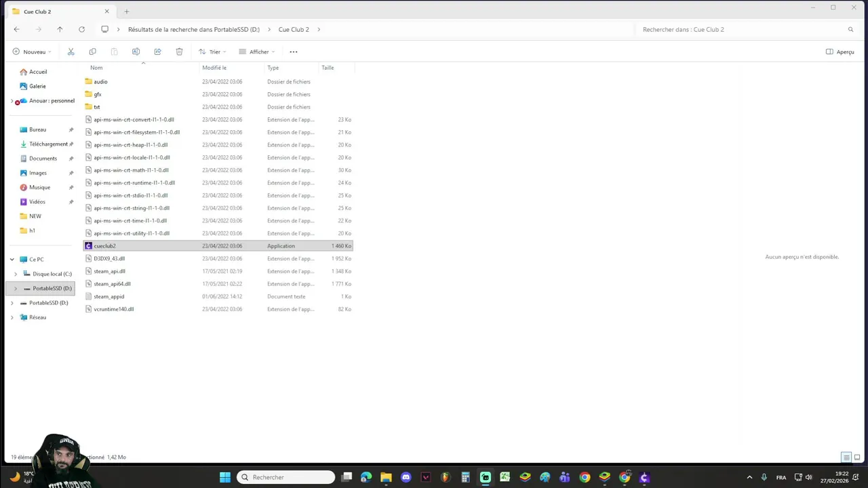
Task: Open Bureau quick access shortcut
Action: click(37, 129)
